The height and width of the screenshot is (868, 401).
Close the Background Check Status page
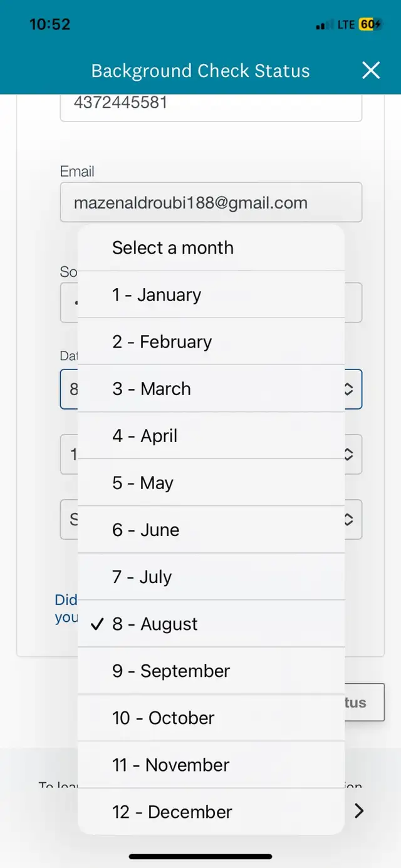(371, 70)
